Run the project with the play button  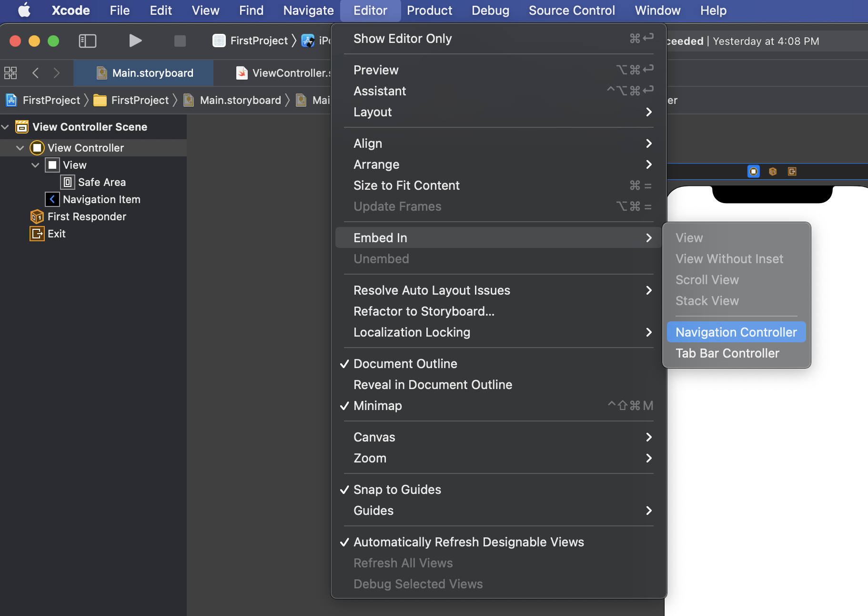pos(135,41)
